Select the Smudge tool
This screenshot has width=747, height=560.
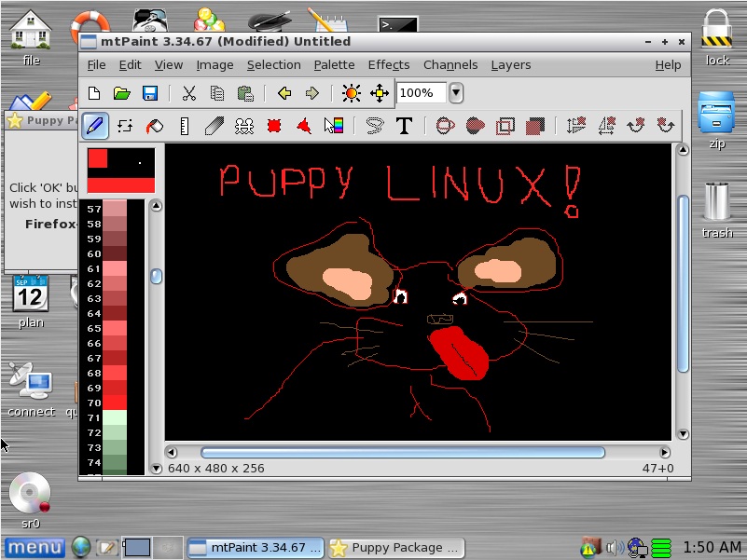tap(214, 126)
